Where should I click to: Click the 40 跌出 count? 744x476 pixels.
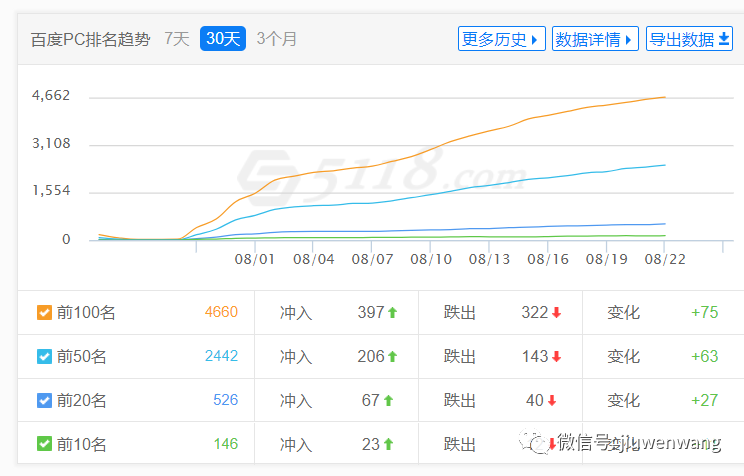pos(535,400)
